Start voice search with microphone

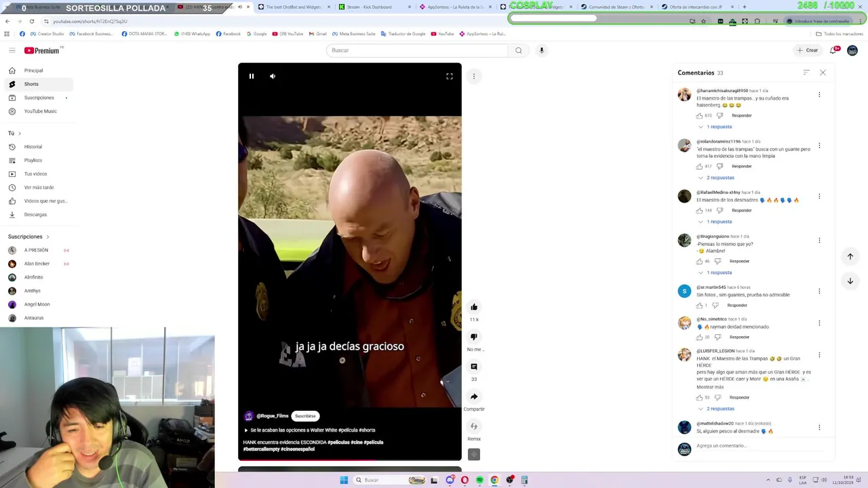point(541,50)
